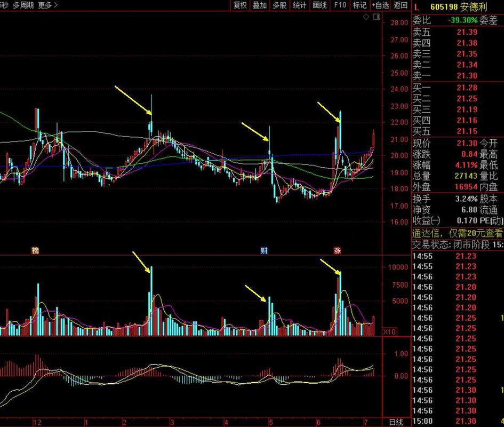Click the 通达信 promotional link

[457, 233]
